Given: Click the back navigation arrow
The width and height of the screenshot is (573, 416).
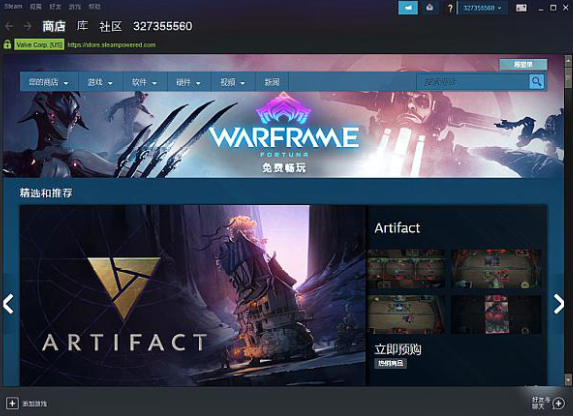Looking at the screenshot, I should coord(9,26).
